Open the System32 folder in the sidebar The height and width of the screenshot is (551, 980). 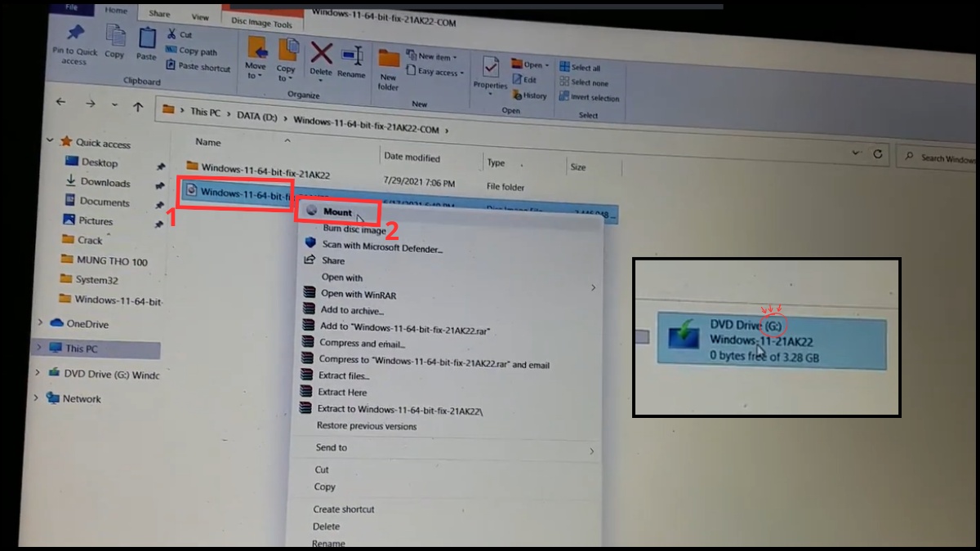96,280
